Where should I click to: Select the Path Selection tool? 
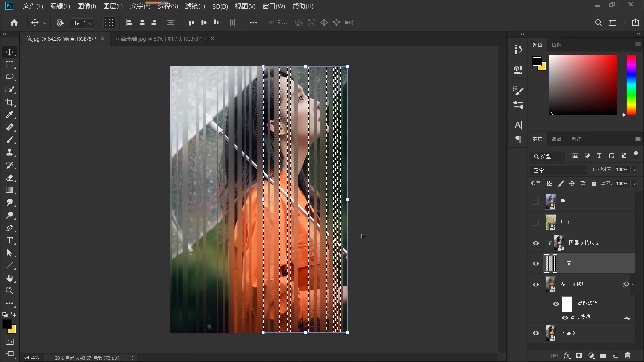9,253
